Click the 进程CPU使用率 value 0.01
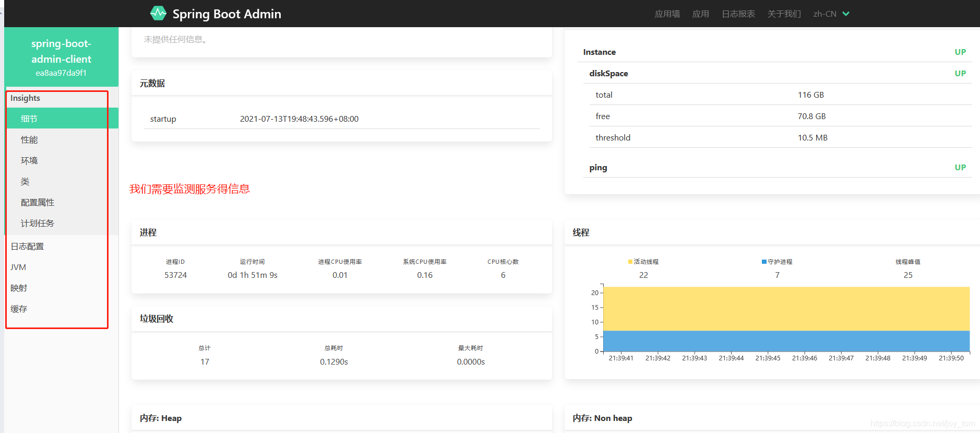Image resolution: width=980 pixels, height=433 pixels. click(340, 275)
